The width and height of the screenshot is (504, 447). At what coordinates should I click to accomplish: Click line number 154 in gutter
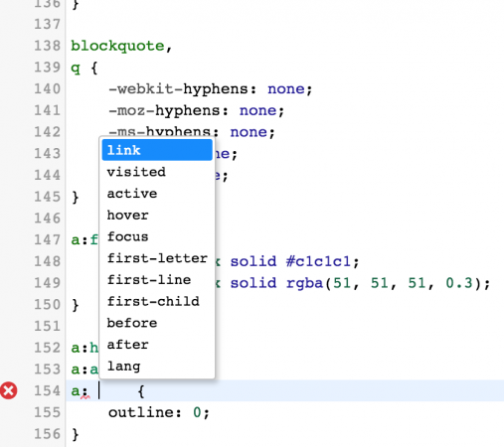47,390
